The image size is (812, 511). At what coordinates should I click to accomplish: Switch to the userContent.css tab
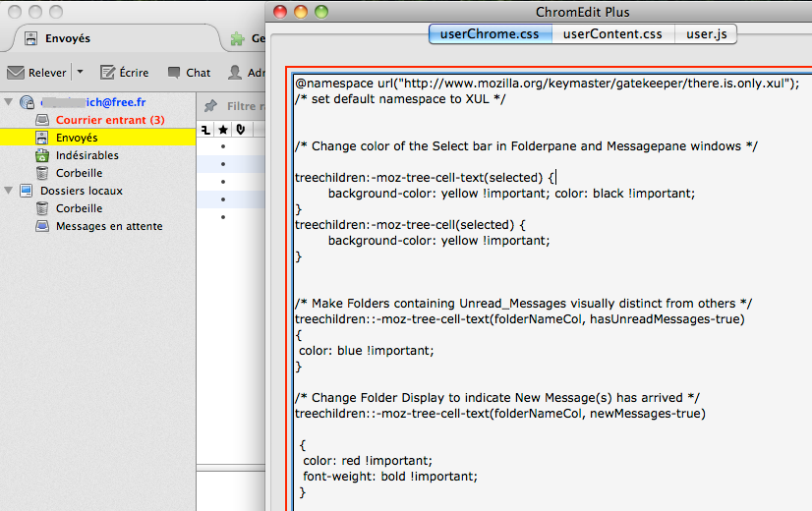tap(612, 34)
